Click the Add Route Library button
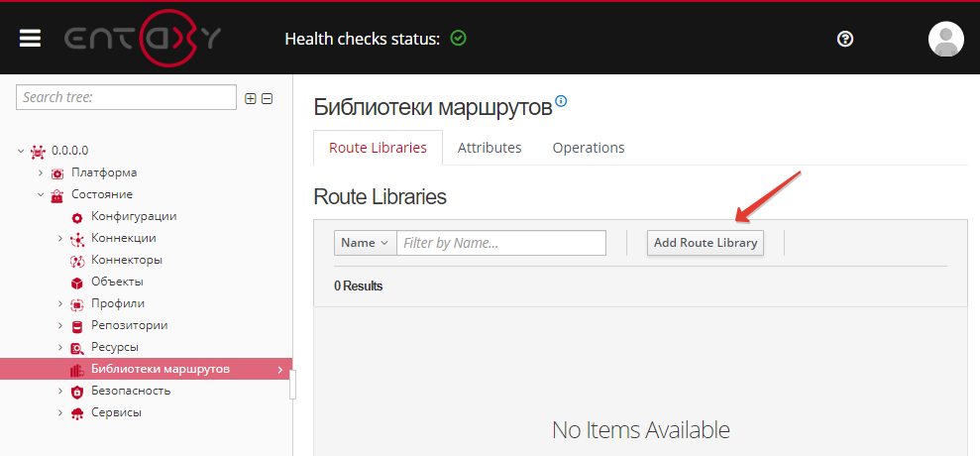Screen dimensions: 980x456 705,243
